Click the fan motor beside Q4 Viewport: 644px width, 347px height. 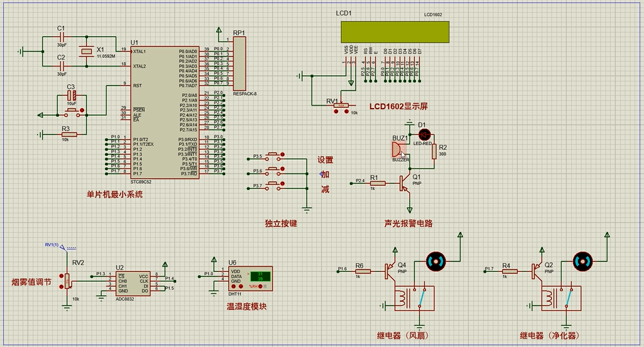(x=435, y=259)
